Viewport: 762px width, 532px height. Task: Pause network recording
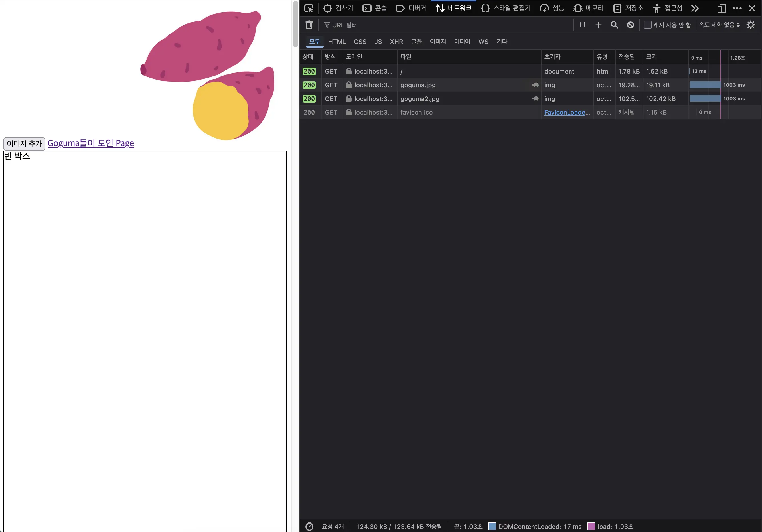tap(582, 25)
